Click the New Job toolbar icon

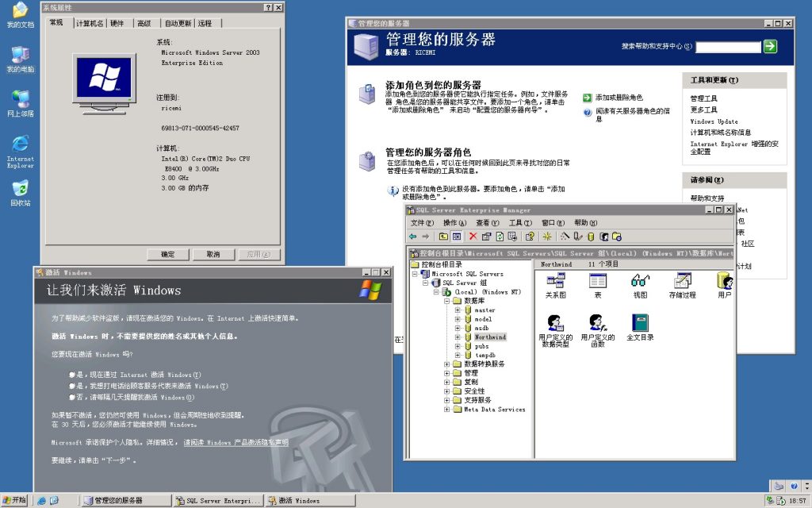617,237
